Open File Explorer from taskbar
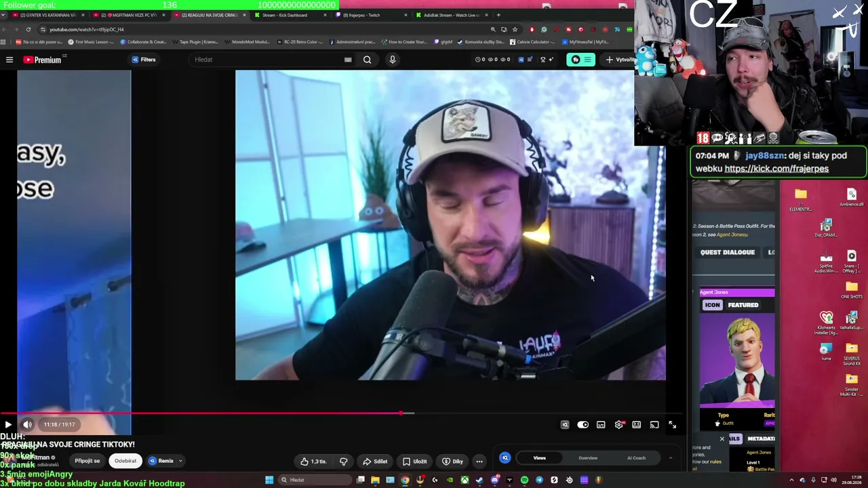The height and width of the screenshot is (488, 868). coord(375,481)
